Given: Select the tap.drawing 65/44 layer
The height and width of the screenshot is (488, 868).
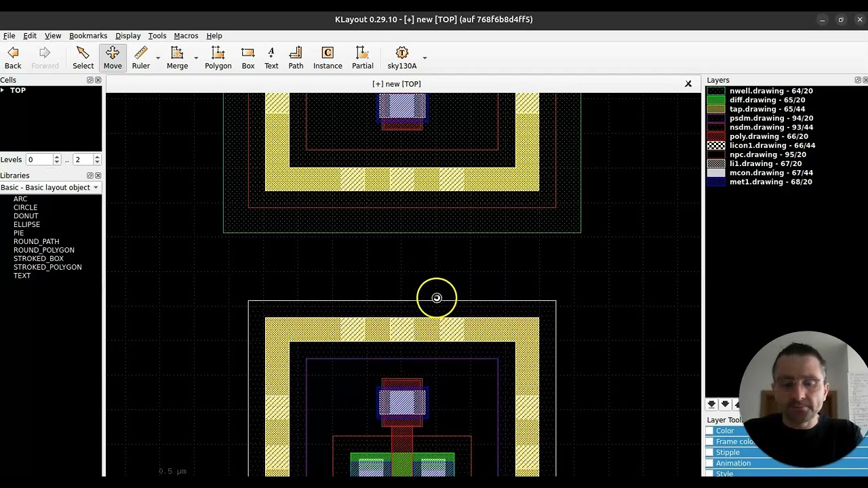Looking at the screenshot, I should [x=767, y=109].
